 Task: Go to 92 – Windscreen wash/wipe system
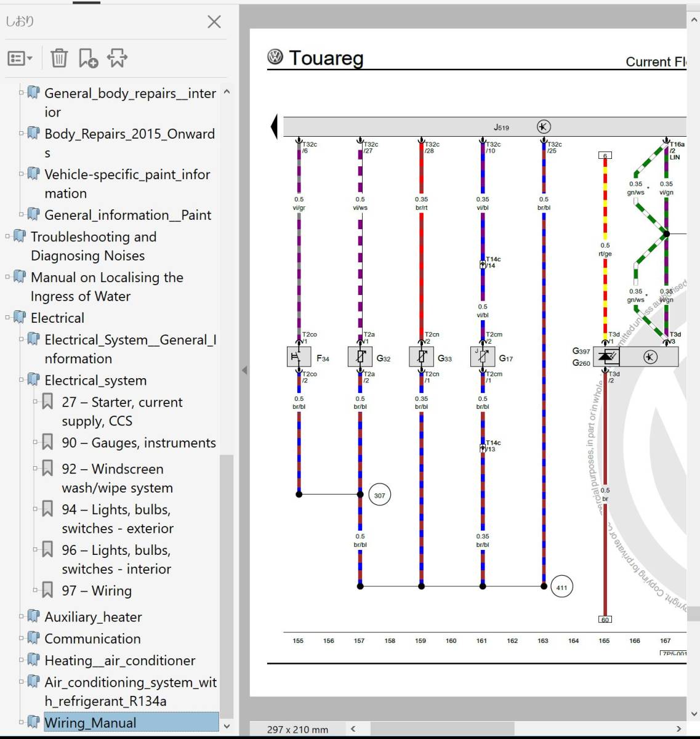click(117, 479)
